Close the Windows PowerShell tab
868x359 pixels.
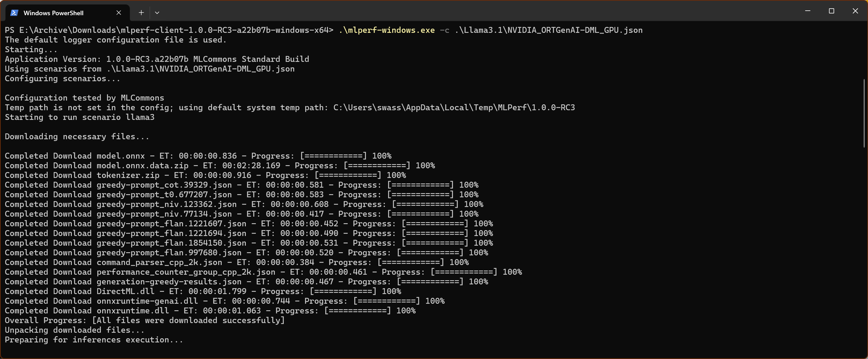[119, 13]
